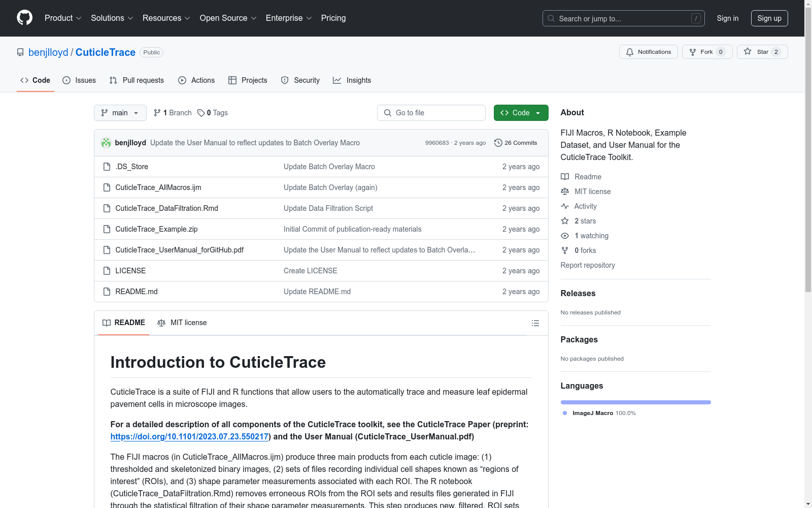Click the Sign in link
Screen dimensions: 812x508
point(728,18)
